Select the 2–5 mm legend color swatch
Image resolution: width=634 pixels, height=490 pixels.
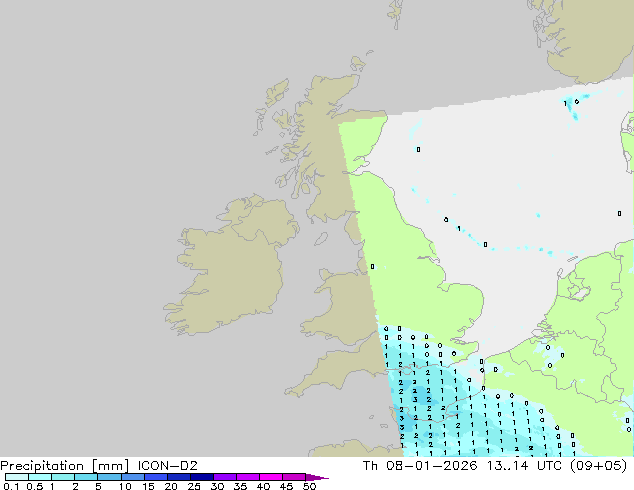(x=86, y=477)
